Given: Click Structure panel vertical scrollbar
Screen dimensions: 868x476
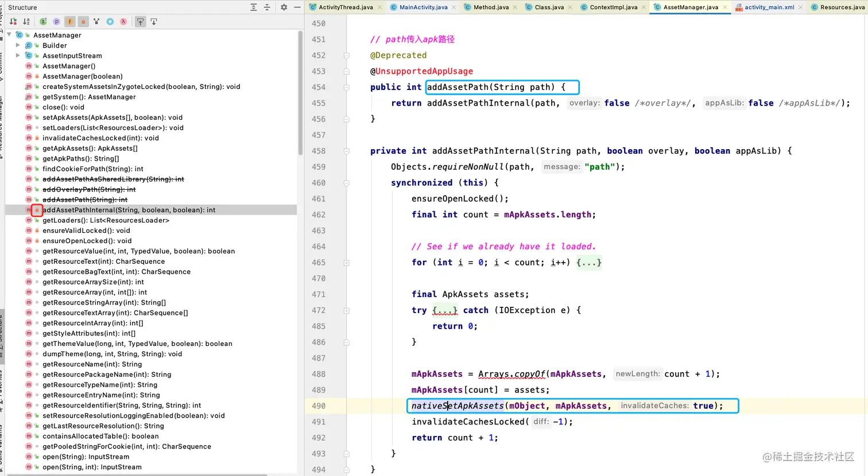Looking at the screenshot, I should [300, 93].
